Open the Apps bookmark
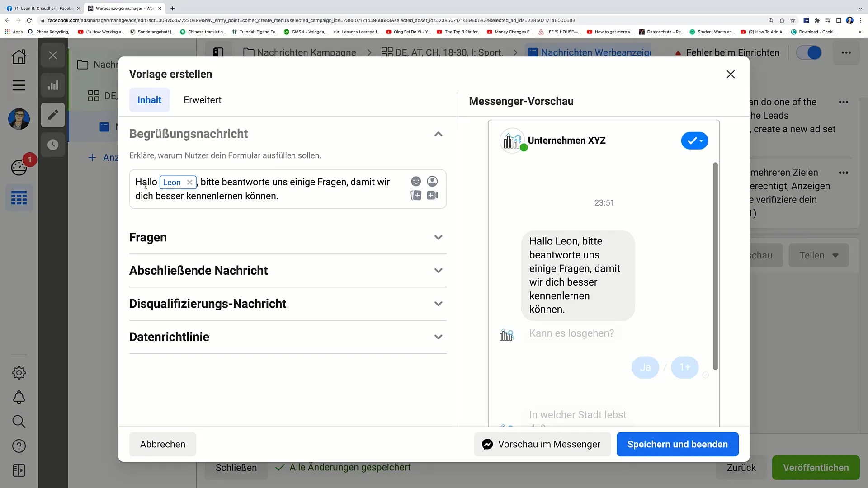Screen dimensions: 868x488 (x=14, y=32)
